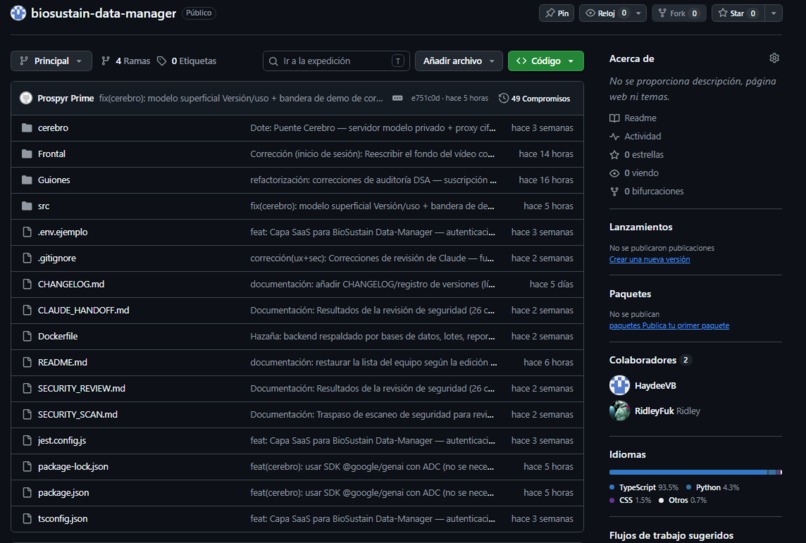Open the Otros 0.7% language entry

coord(683,500)
